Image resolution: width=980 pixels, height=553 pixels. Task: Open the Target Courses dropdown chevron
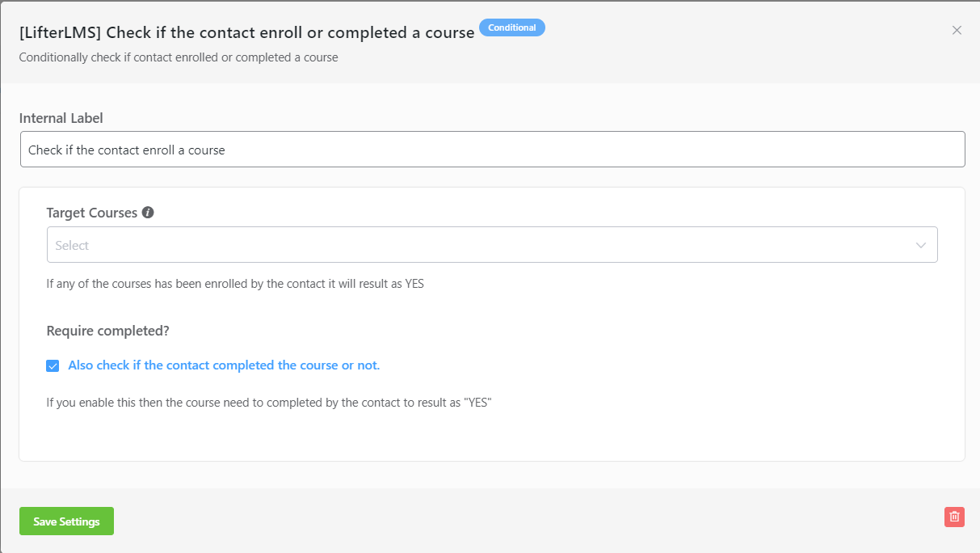(920, 244)
